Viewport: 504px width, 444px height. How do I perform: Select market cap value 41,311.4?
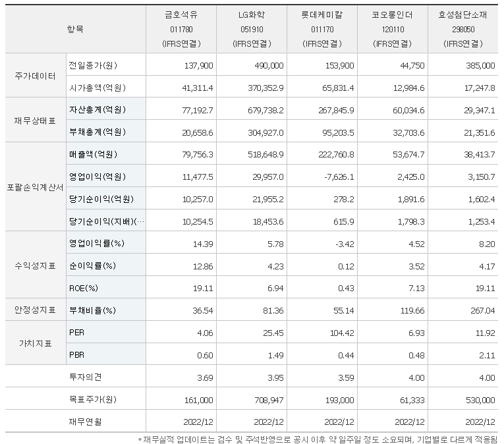coord(198,88)
